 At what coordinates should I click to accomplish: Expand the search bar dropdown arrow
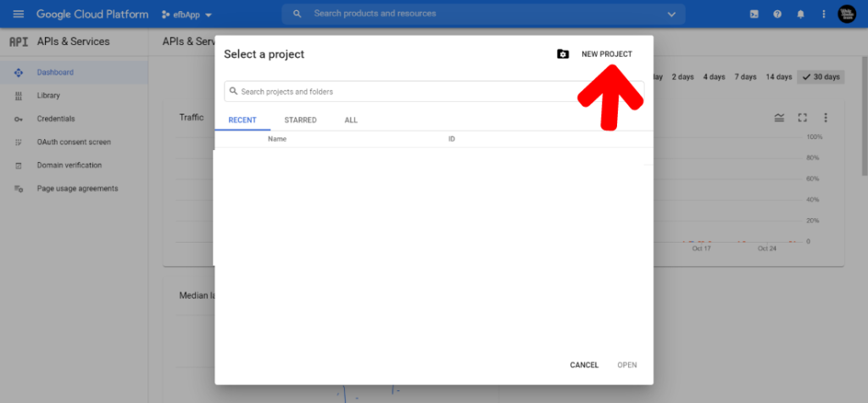tap(671, 14)
